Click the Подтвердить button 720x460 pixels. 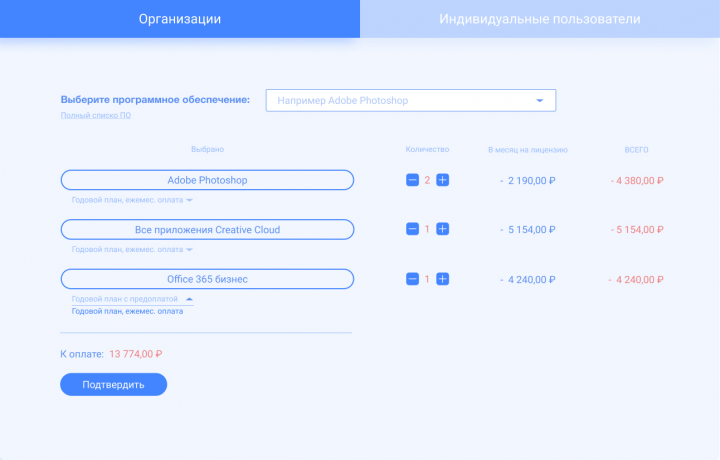point(113,384)
